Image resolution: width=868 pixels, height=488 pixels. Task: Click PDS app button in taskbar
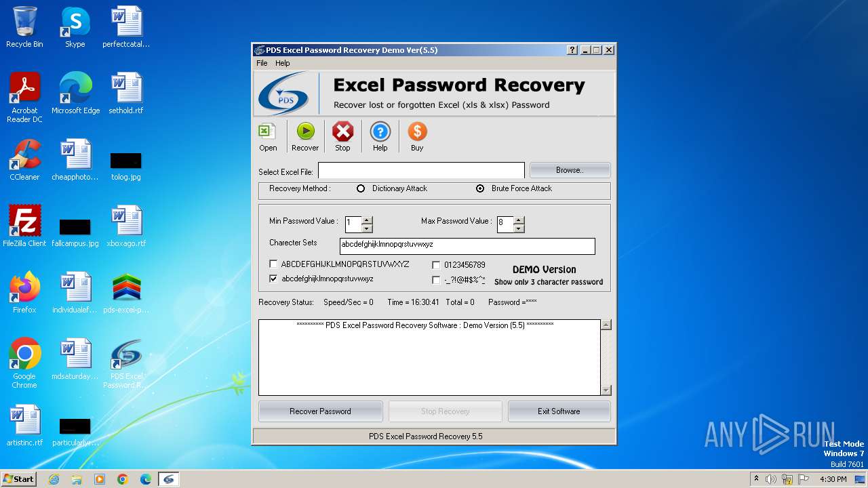169,479
